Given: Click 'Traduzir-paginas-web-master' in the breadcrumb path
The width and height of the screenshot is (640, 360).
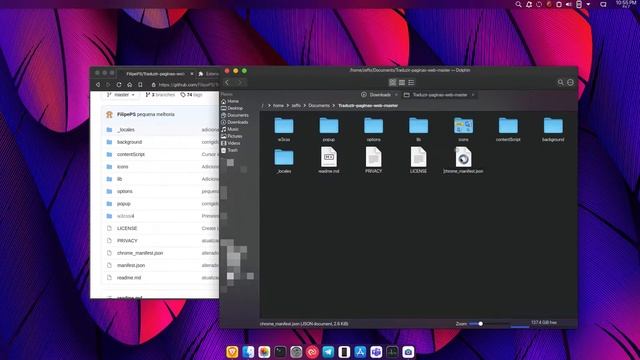Looking at the screenshot, I should 368,105.
